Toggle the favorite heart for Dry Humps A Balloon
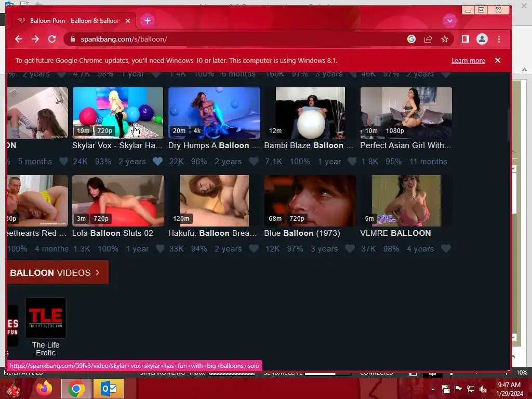 click(254, 161)
